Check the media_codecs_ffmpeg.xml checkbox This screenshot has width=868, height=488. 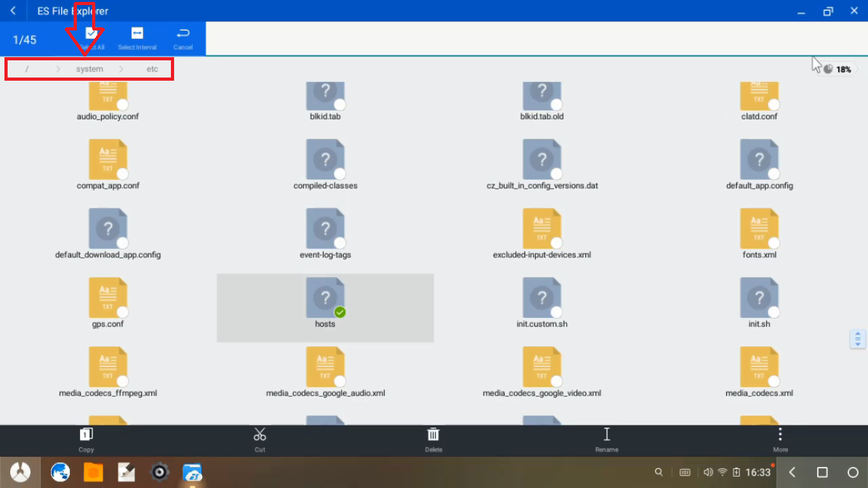pos(123,381)
